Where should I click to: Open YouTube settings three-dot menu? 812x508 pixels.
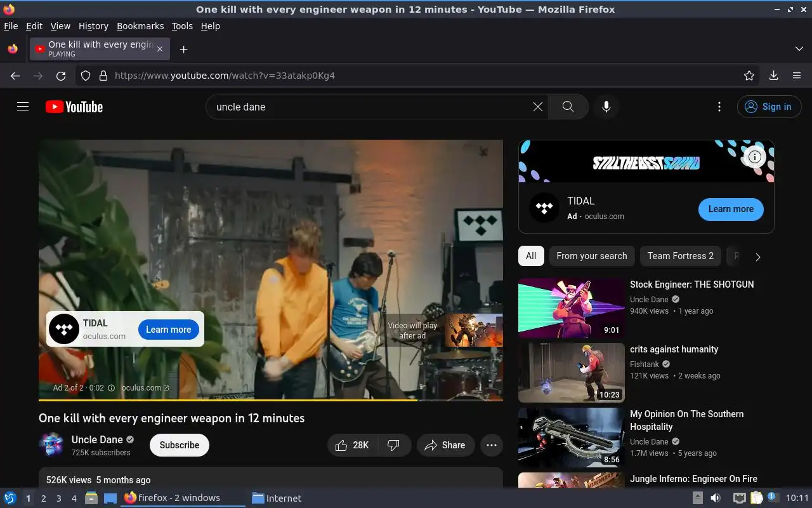click(719, 107)
